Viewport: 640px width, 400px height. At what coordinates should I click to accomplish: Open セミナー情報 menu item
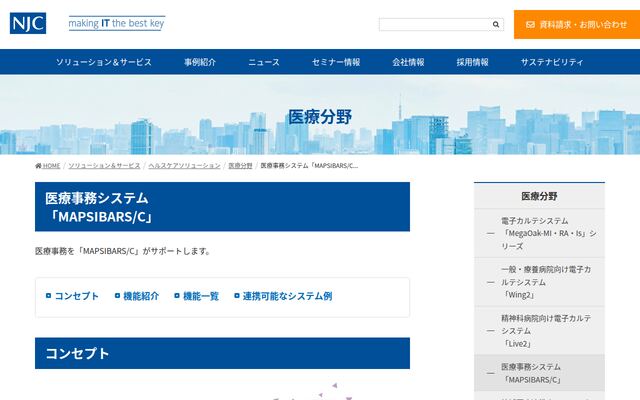[336, 62]
